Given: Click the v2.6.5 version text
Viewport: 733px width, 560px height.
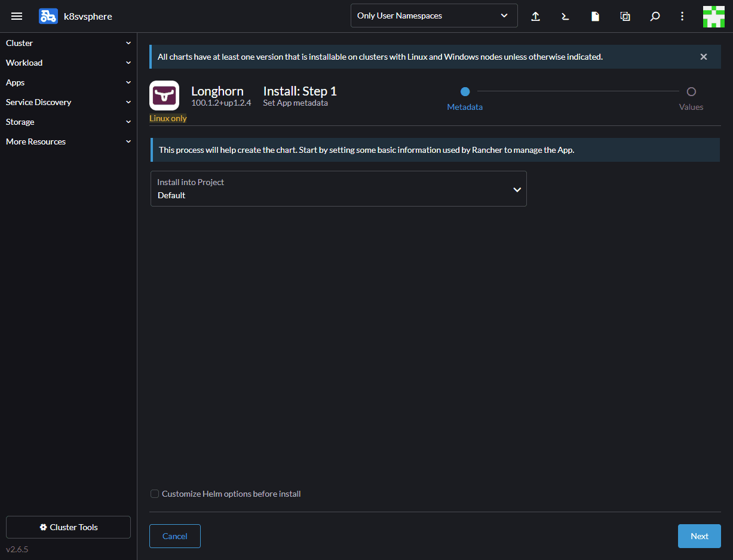Looking at the screenshot, I should tap(17, 549).
